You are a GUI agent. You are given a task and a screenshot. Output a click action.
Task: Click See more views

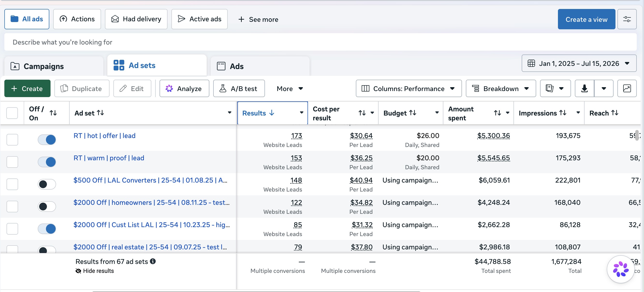click(258, 19)
